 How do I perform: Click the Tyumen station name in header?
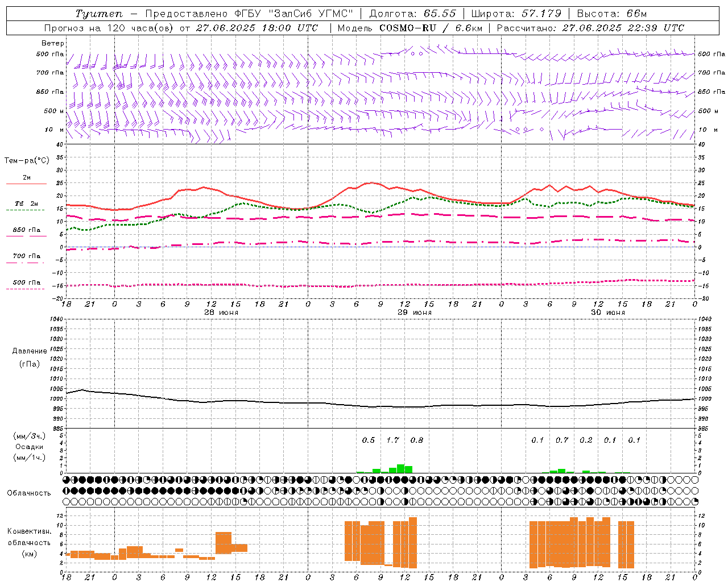click(x=98, y=14)
